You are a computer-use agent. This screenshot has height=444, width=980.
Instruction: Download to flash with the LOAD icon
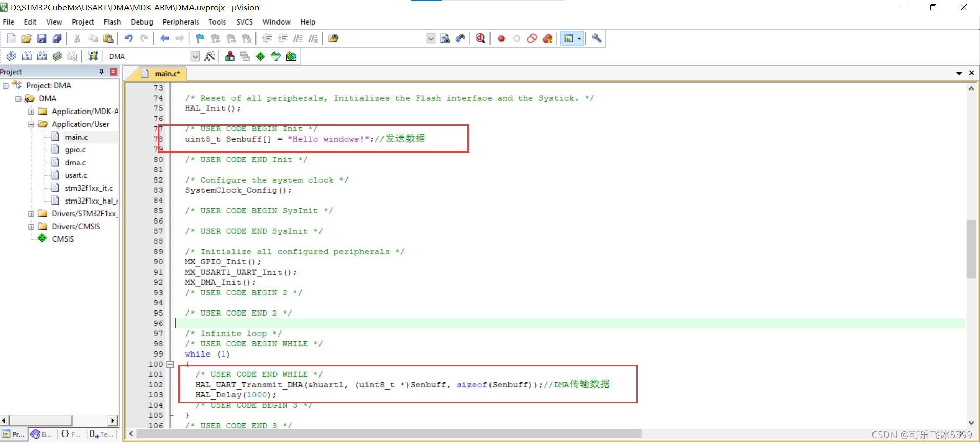93,56
